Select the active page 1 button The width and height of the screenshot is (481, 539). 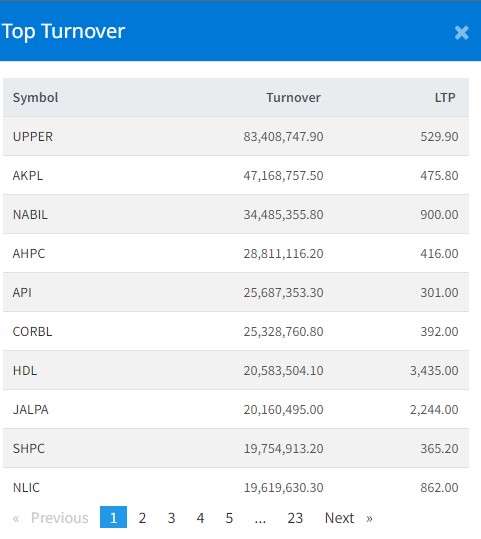tap(113, 517)
